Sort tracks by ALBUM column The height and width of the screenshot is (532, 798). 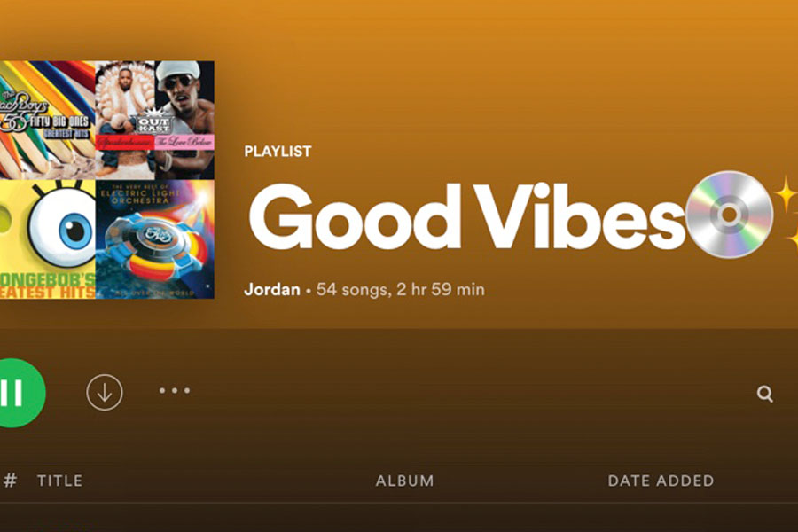[404, 481]
